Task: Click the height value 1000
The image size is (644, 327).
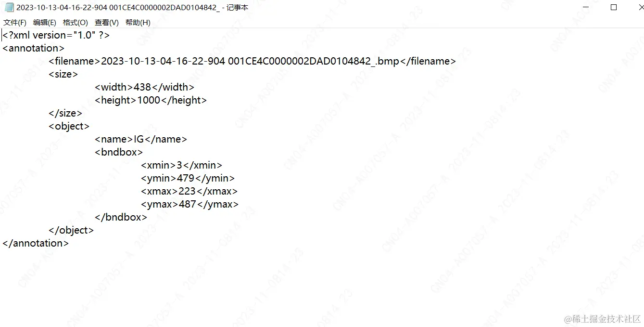Action: 149,100
